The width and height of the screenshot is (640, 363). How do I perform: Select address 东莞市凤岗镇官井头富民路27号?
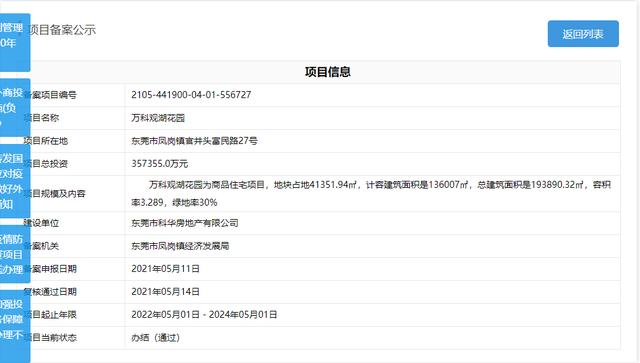coord(194,141)
